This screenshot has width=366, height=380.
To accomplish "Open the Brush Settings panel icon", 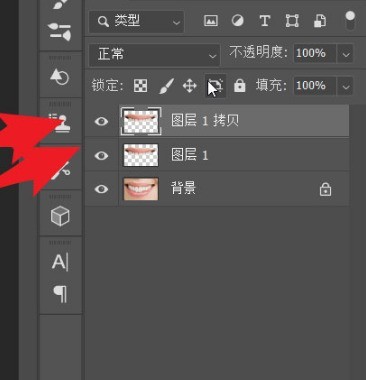I will click(x=60, y=32).
